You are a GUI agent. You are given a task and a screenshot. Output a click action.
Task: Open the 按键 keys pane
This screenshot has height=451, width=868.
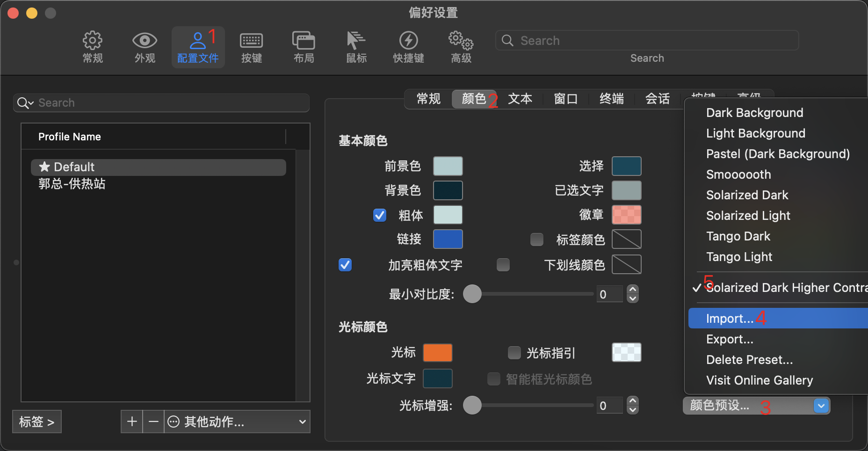point(252,47)
